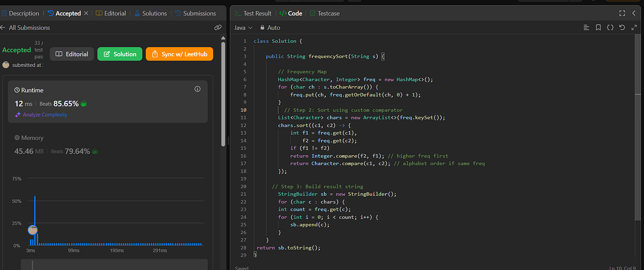This screenshot has width=644, height=270.
Task: Go back using All Submissions arrow
Action: pyautogui.click(x=3, y=27)
